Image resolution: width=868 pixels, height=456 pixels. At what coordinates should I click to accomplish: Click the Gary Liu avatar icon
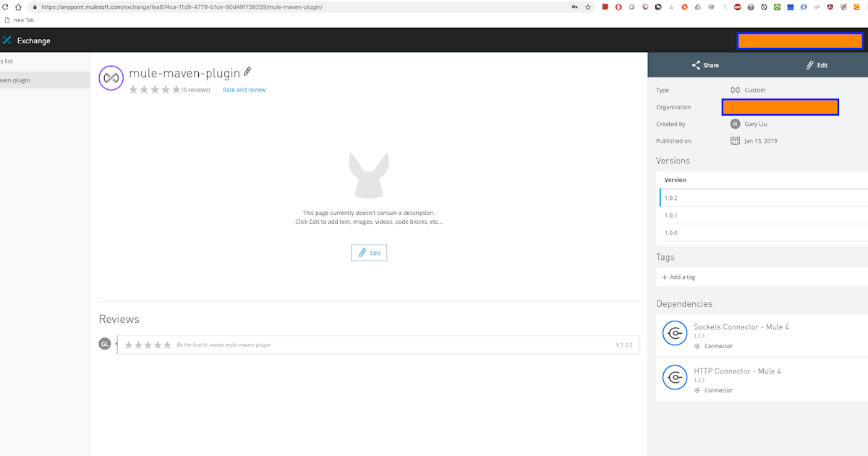[x=735, y=124]
